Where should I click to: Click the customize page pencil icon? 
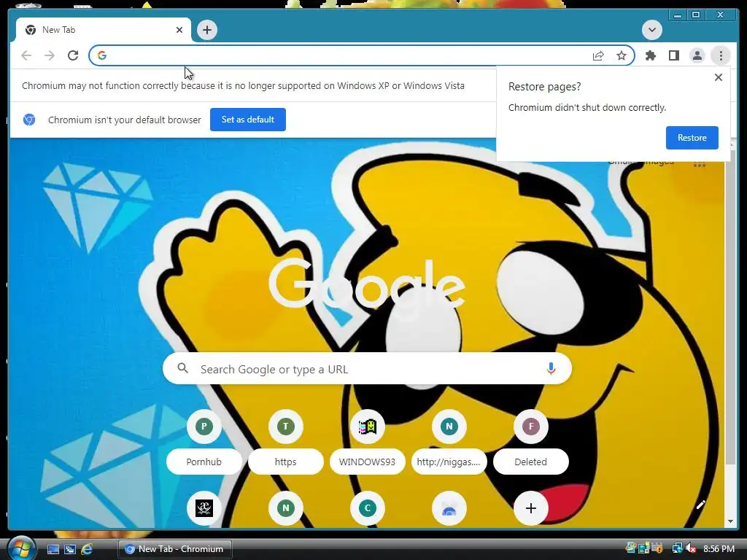click(x=700, y=505)
